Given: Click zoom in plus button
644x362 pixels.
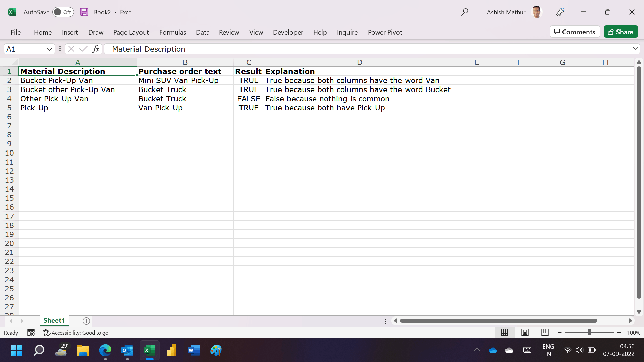Looking at the screenshot, I should click(x=619, y=332).
